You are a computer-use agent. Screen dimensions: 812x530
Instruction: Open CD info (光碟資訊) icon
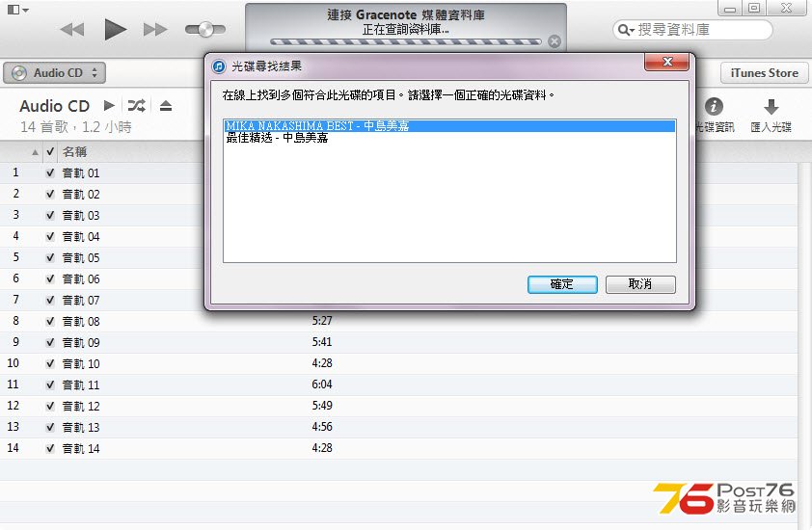(714, 107)
